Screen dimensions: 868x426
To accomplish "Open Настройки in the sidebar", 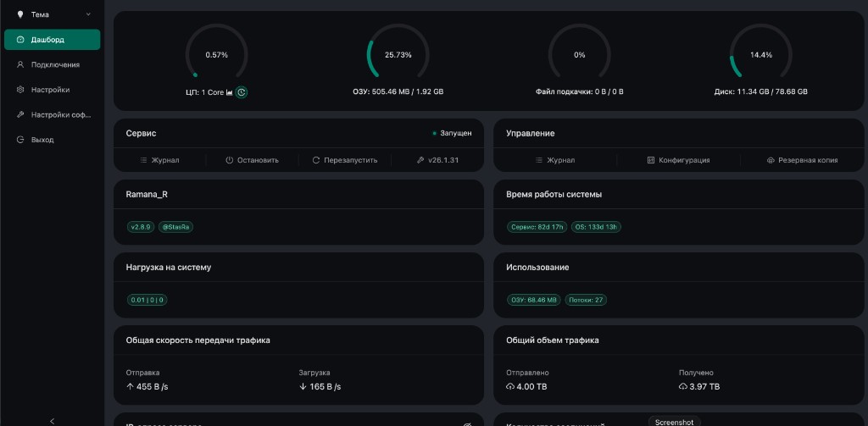I will tap(52, 90).
